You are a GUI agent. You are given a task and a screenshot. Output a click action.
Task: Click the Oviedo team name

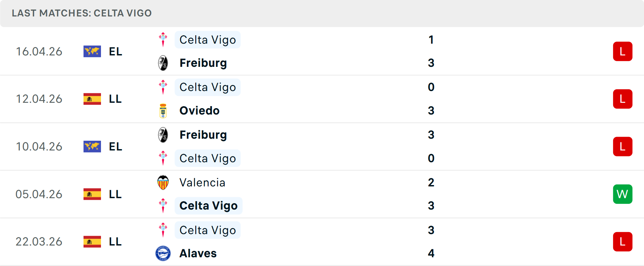(199, 110)
